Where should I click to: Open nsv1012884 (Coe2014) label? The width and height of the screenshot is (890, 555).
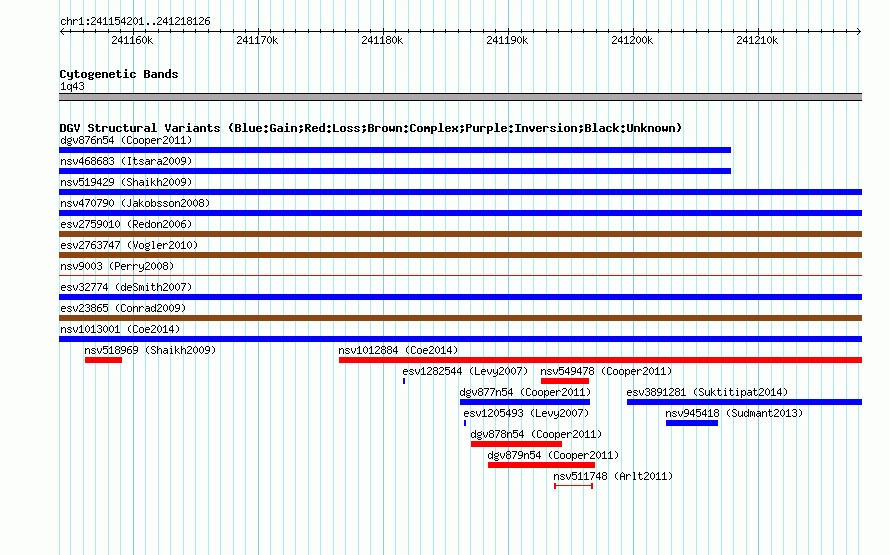point(398,350)
